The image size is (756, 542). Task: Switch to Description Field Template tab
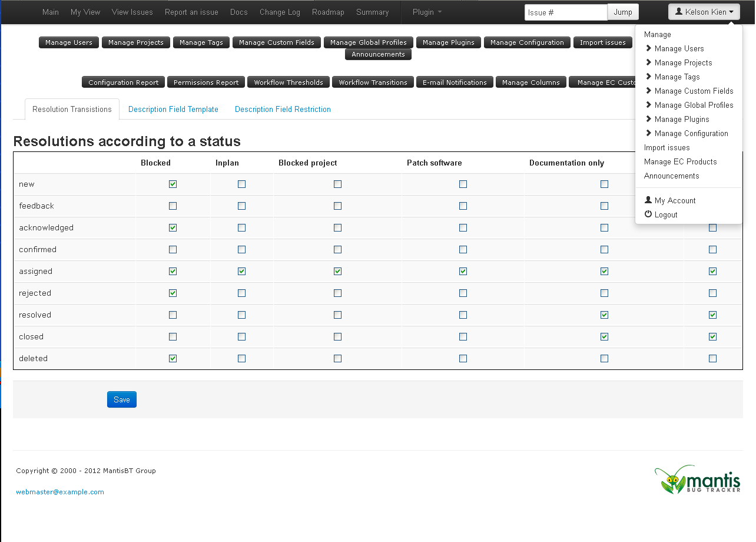click(173, 110)
